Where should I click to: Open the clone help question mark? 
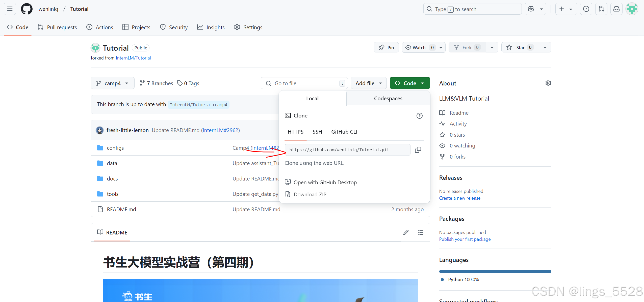tap(419, 115)
